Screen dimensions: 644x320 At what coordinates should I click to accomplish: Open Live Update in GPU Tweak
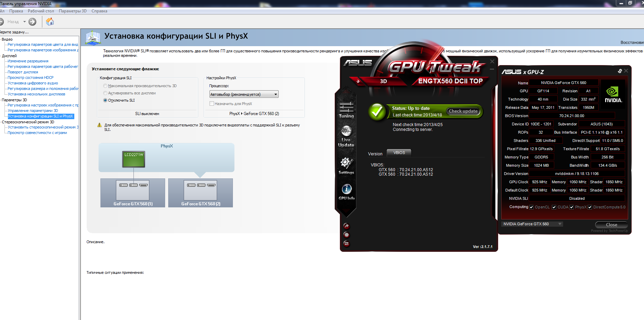click(x=346, y=136)
